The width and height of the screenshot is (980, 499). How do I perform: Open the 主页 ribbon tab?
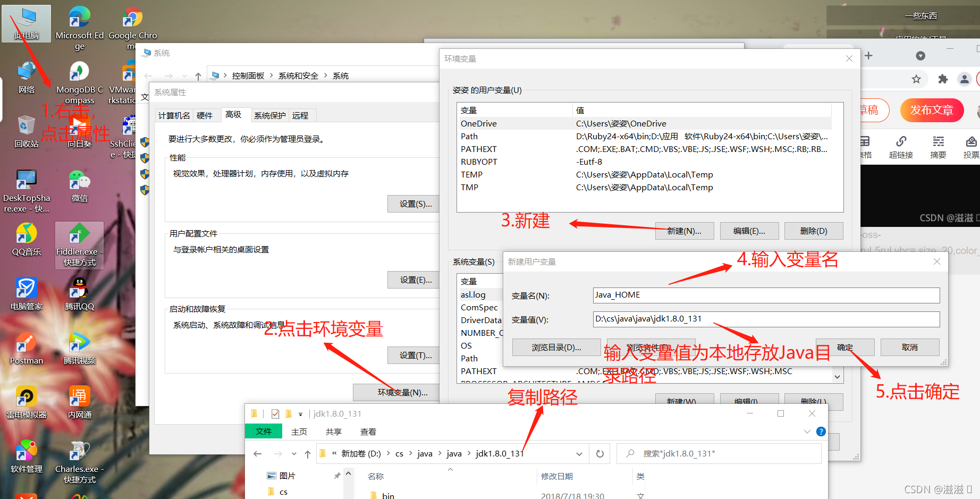299,432
